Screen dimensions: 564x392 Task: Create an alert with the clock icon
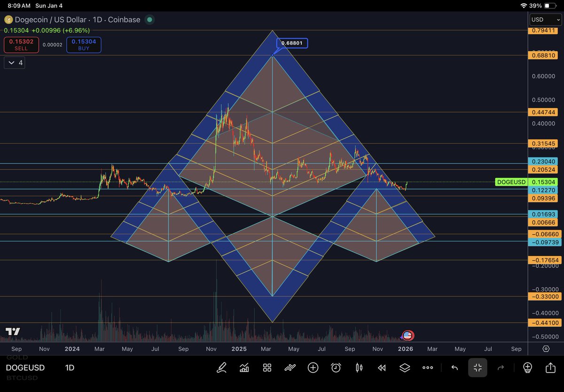[336, 368]
